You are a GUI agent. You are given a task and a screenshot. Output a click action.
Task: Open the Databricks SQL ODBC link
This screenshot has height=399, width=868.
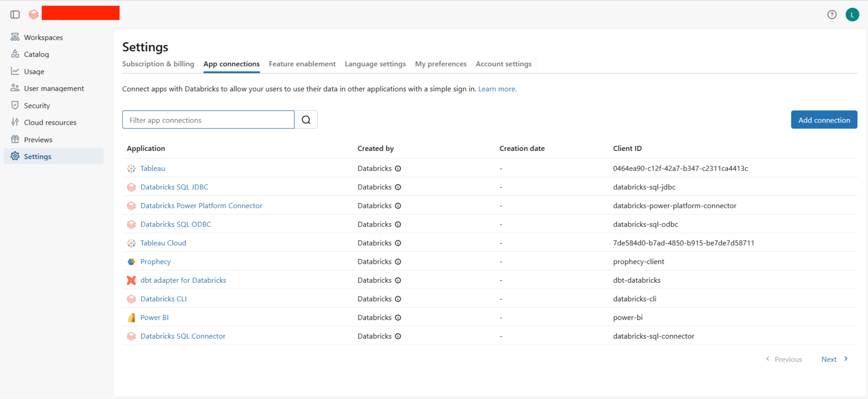pyautogui.click(x=176, y=224)
